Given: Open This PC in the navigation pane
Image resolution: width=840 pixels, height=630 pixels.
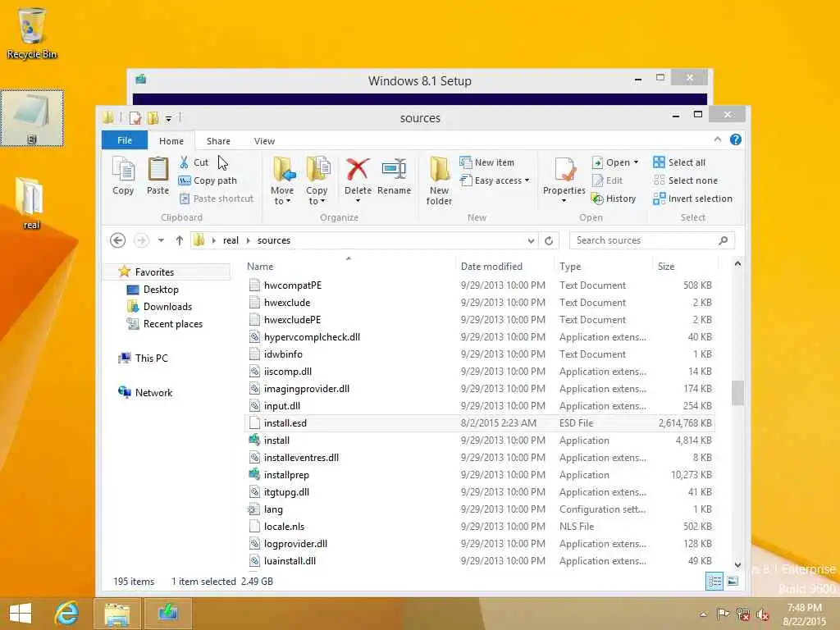Looking at the screenshot, I should (151, 358).
